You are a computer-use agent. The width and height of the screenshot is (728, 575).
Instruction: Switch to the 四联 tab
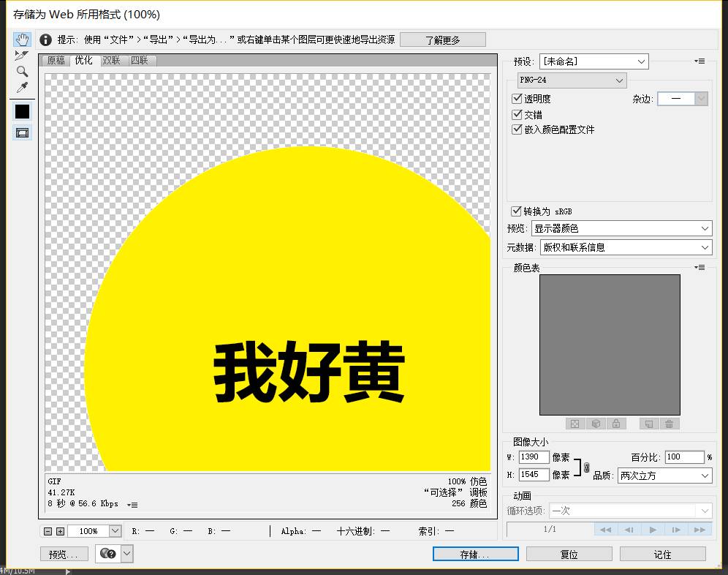(140, 61)
